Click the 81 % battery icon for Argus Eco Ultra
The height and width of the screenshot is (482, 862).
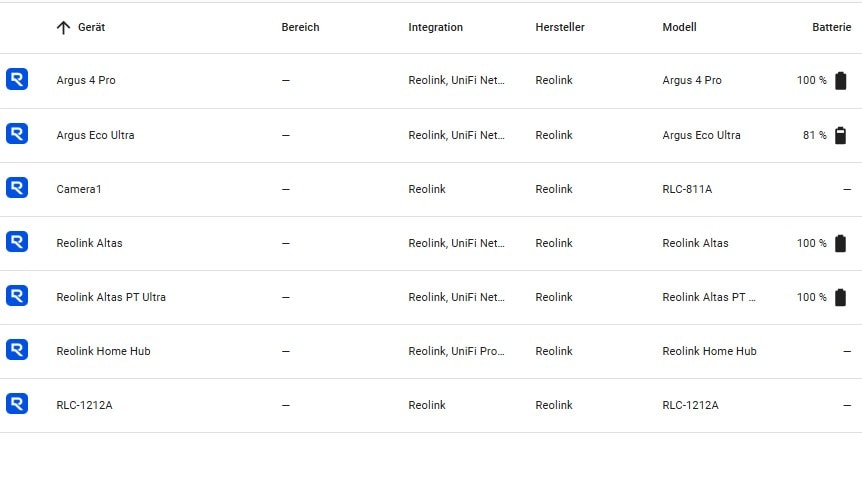pyautogui.click(x=840, y=135)
